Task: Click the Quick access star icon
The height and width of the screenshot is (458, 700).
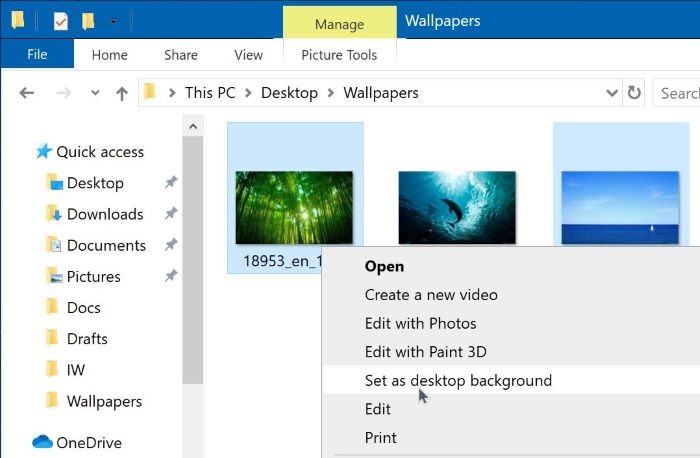Action: pos(44,152)
